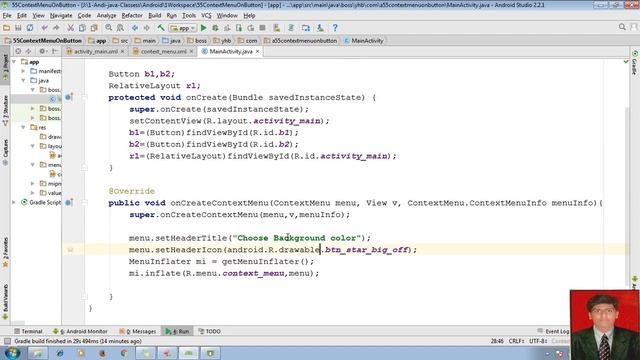Image resolution: width=640 pixels, height=360 pixels.
Task: Expand the Gradle Scripts node
Action: click(x=14, y=202)
